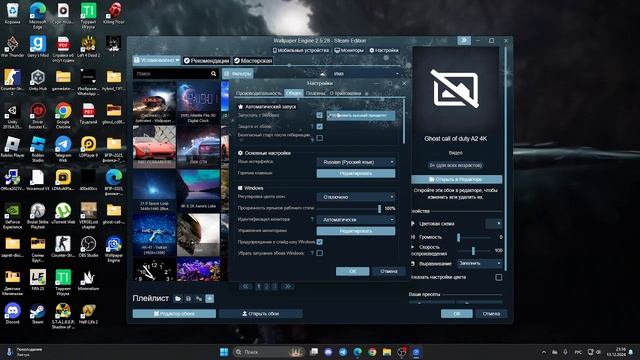Image resolution: width=640 pixels, height=360 pixels.
Task: Expand the Установлено tab dropdown
Action: [x=157, y=60]
